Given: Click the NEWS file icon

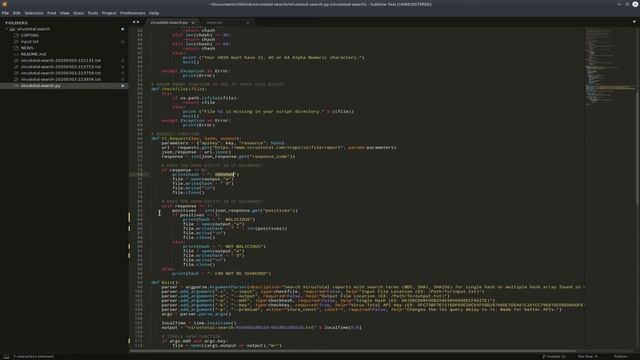Looking at the screenshot, I should pyautogui.click(x=16, y=48).
